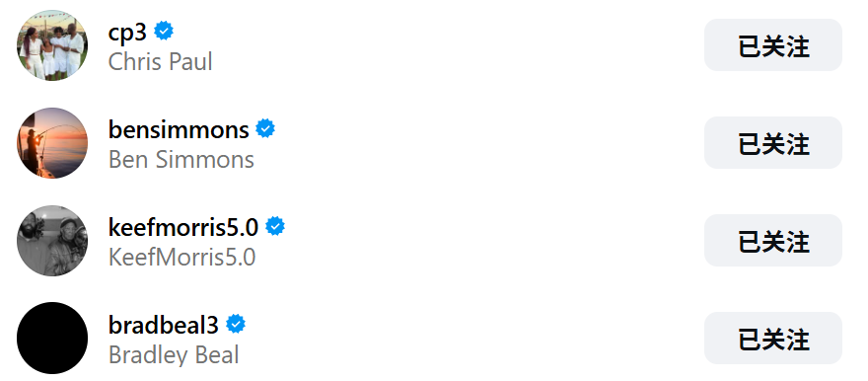868x381 pixels.
Task: Click the Ben Simmons display name
Action: [x=181, y=160]
